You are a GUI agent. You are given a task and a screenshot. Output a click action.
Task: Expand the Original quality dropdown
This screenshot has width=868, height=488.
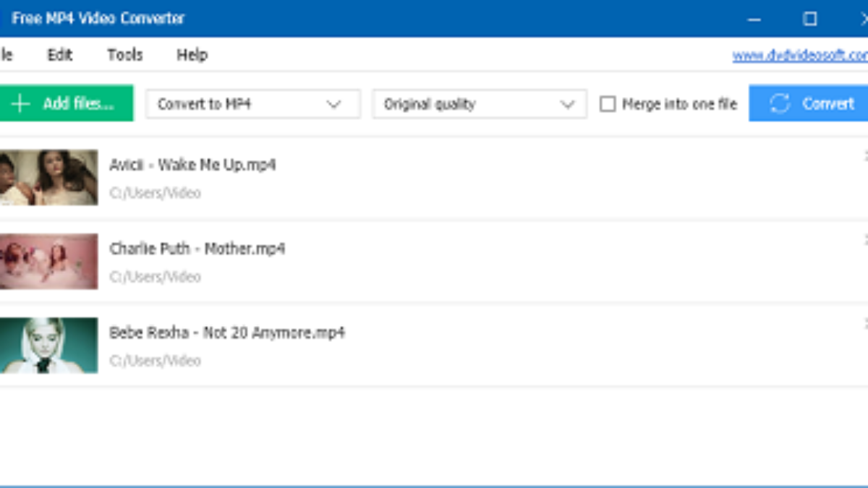(x=478, y=104)
